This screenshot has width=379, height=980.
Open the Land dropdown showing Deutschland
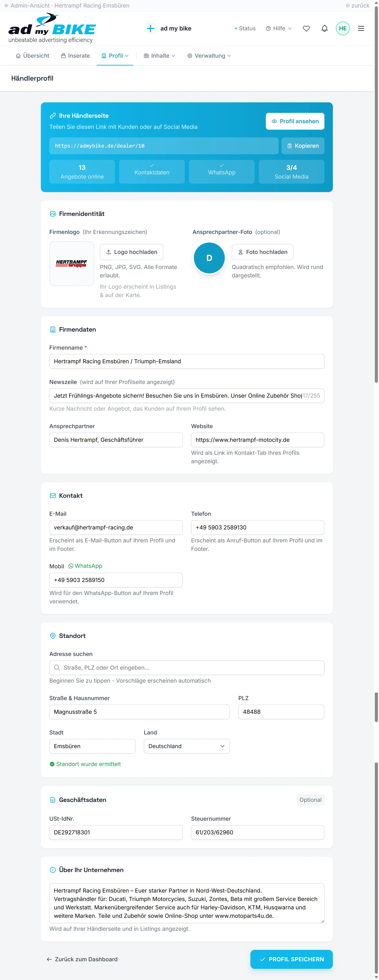(186, 746)
